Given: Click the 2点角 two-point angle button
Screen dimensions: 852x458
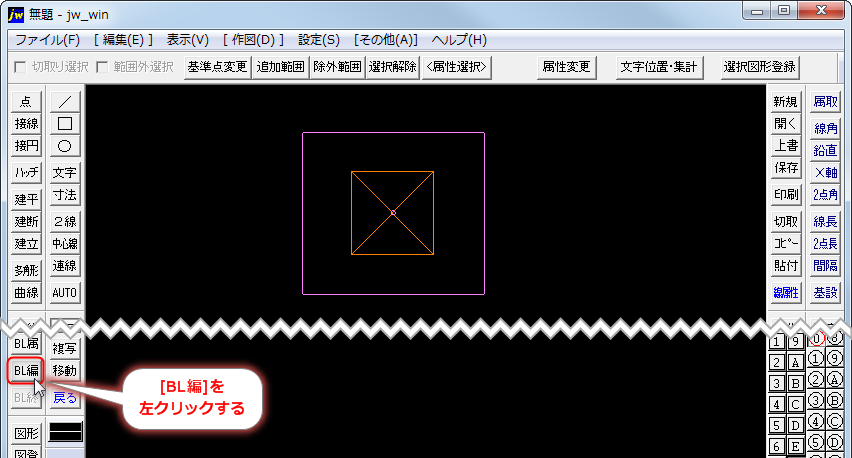Looking at the screenshot, I should coord(825,195).
